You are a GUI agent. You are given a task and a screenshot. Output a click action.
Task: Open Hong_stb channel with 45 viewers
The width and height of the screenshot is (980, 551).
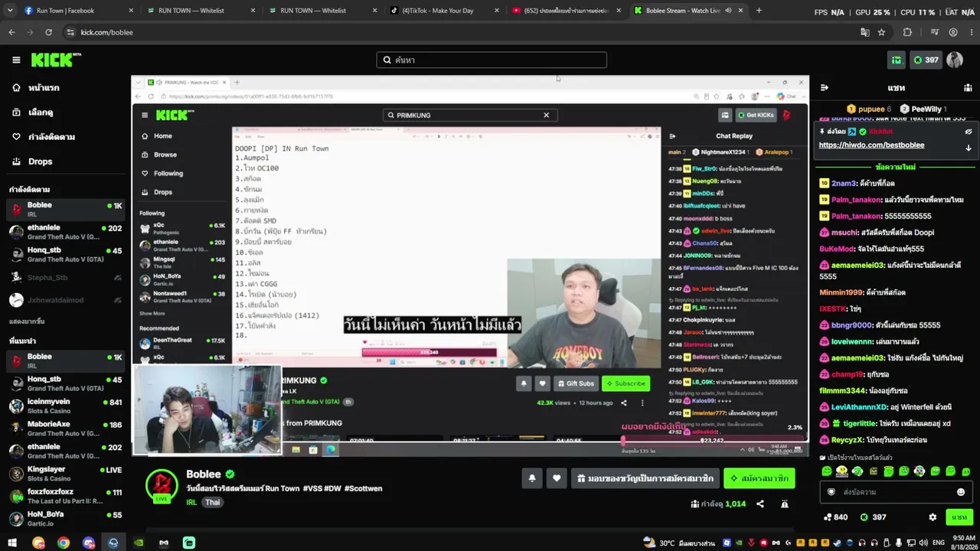pos(65,255)
